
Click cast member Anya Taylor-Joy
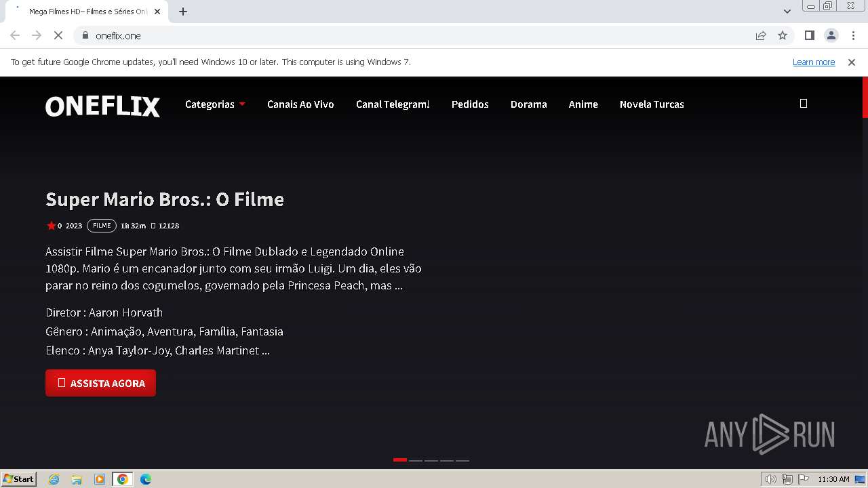130,350
